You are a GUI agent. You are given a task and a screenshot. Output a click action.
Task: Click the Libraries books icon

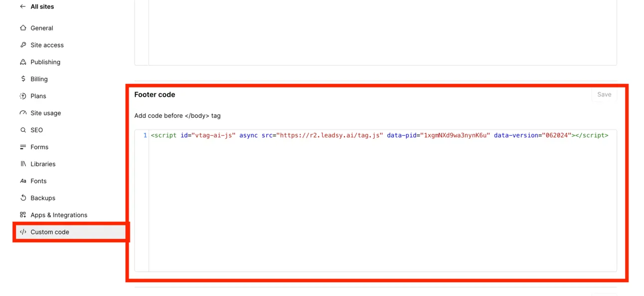coord(23,164)
